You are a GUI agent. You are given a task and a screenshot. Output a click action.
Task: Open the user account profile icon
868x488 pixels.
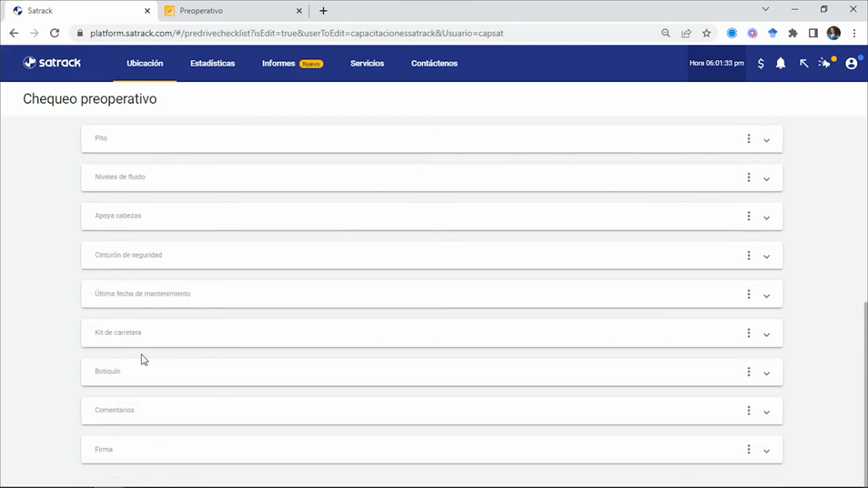click(852, 64)
